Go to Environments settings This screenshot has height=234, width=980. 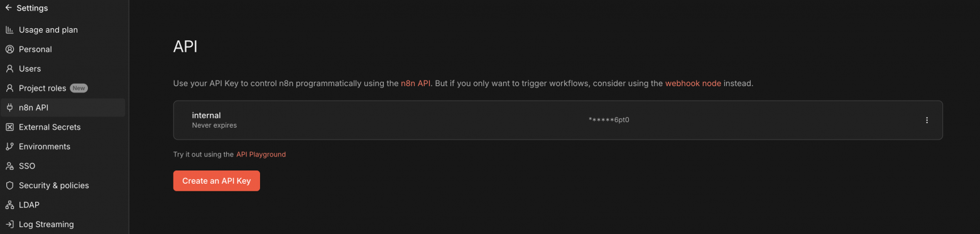pos(63,147)
